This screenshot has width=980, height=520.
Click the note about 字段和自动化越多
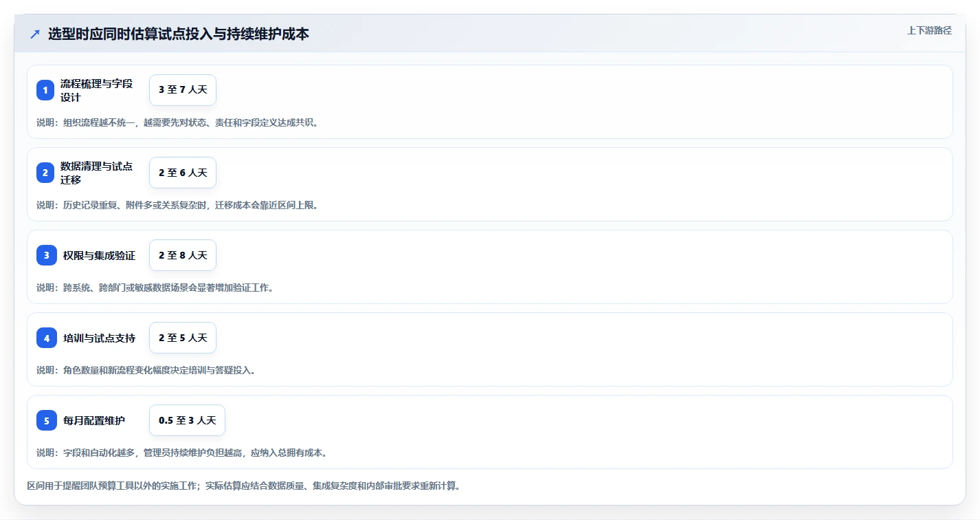pyautogui.click(x=182, y=453)
